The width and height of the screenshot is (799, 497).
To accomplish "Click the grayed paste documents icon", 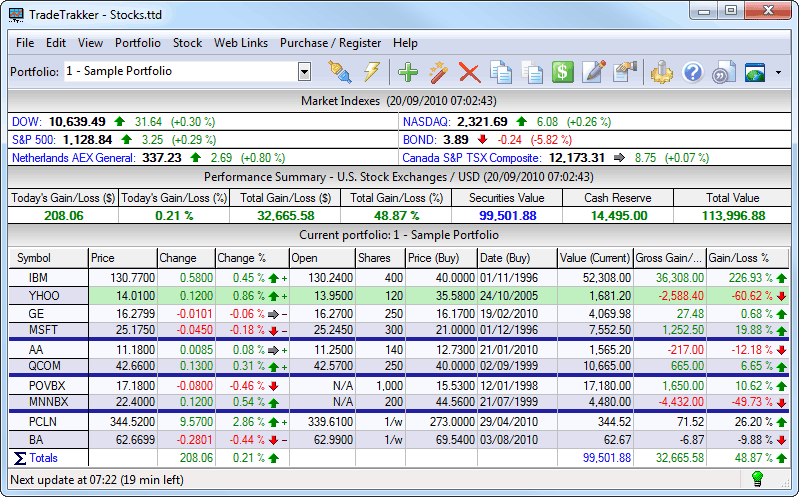I will click(x=532, y=72).
